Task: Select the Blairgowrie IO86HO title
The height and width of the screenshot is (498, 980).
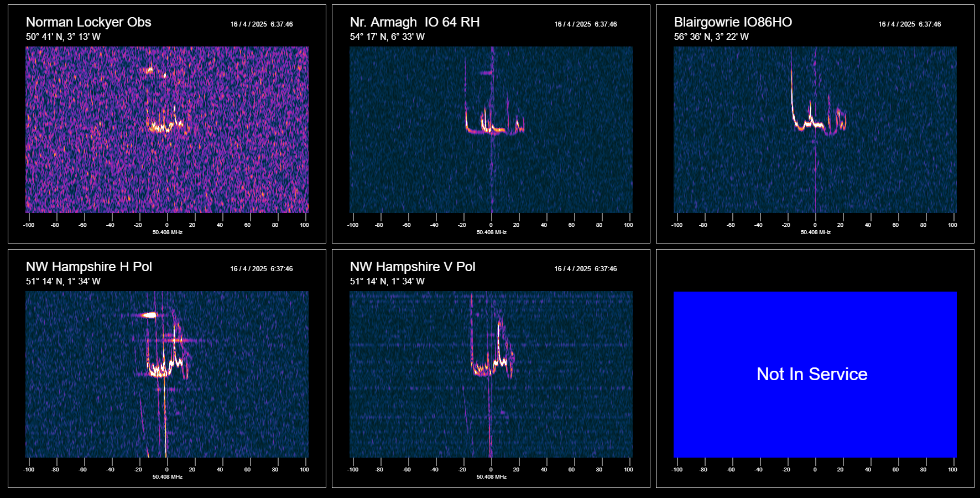Action: click(x=733, y=22)
